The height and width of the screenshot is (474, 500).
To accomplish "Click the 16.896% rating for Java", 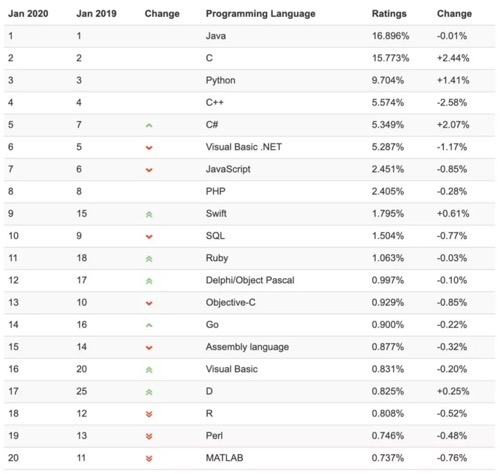I will coord(390,36).
